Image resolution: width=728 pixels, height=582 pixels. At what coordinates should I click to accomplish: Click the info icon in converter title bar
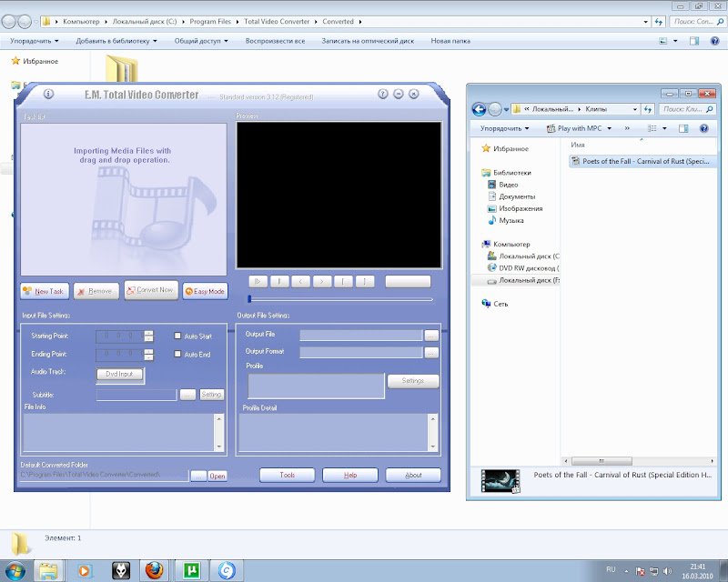tap(49, 94)
